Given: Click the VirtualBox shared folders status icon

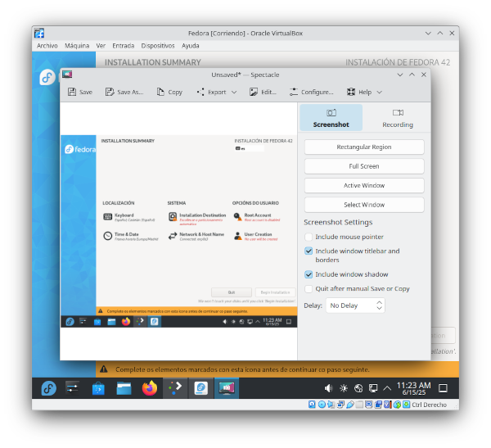Looking at the screenshot, I should pos(359,405).
